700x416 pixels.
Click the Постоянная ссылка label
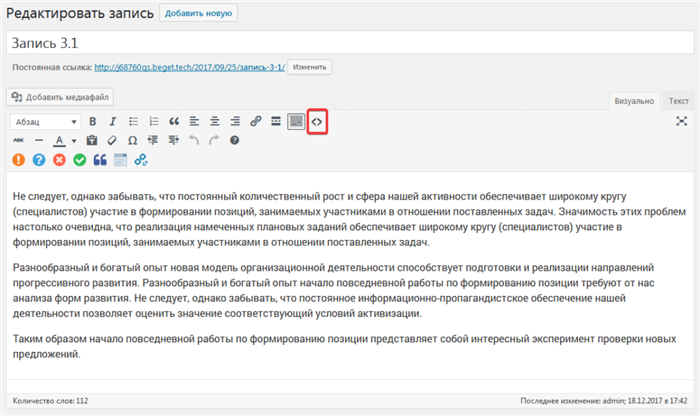point(52,67)
